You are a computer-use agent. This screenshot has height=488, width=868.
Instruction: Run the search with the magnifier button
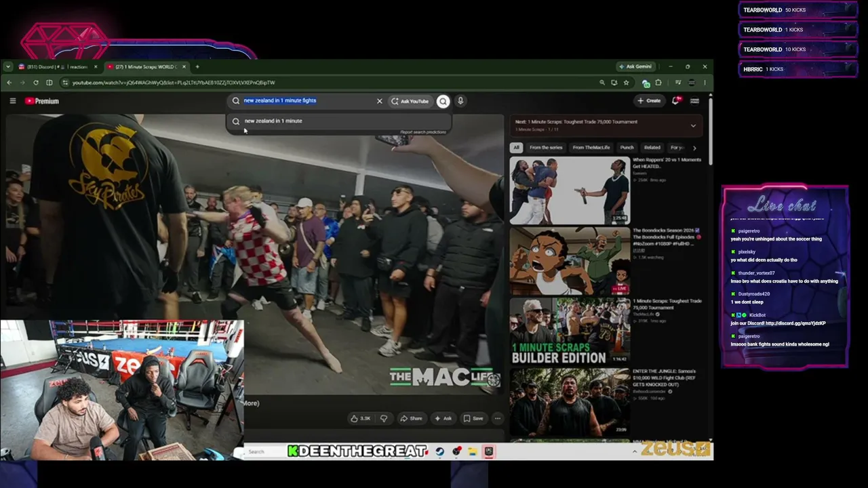[443, 101]
